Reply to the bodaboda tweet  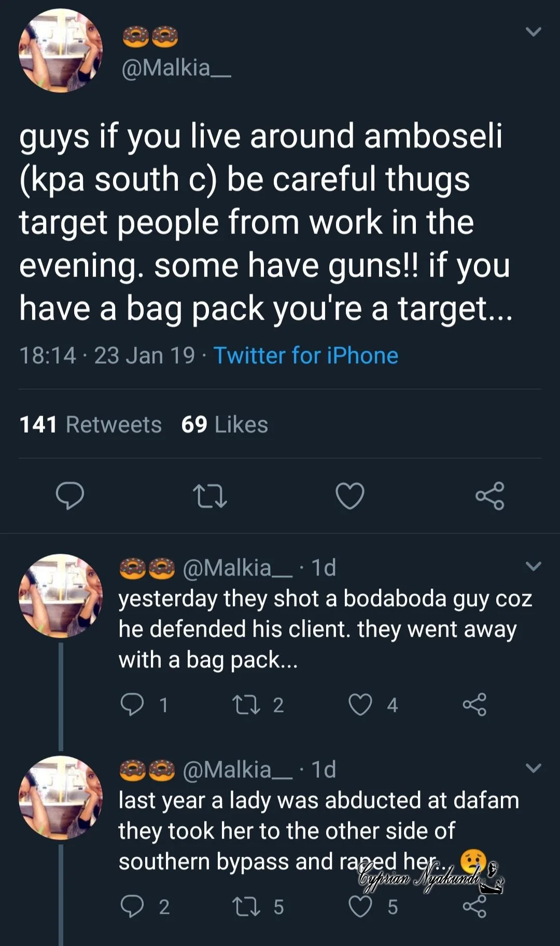tap(132, 705)
